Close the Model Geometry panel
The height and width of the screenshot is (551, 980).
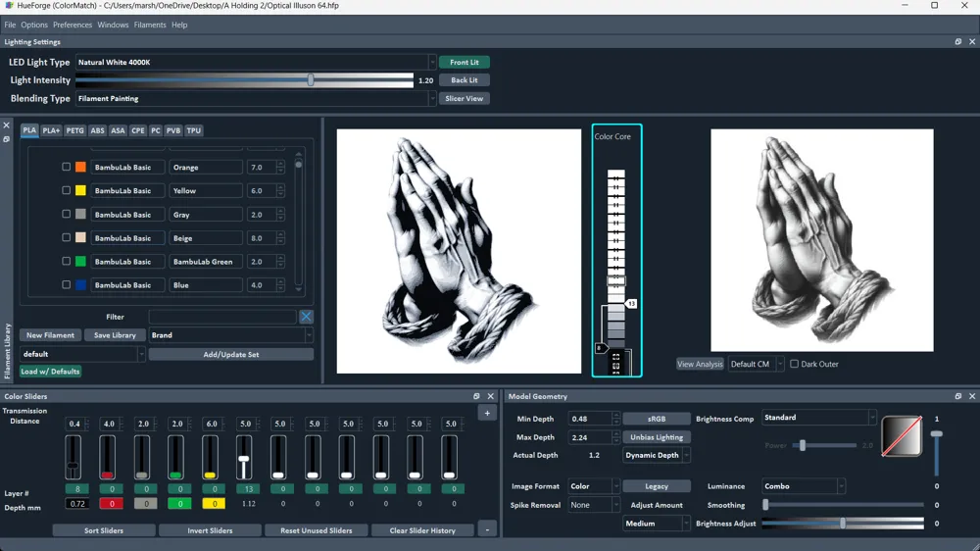click(972, 396)
